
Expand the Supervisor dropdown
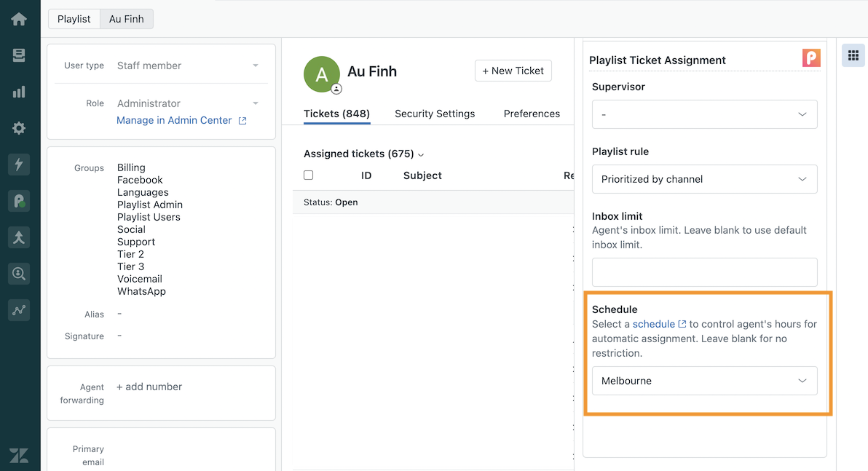(704, 114)
